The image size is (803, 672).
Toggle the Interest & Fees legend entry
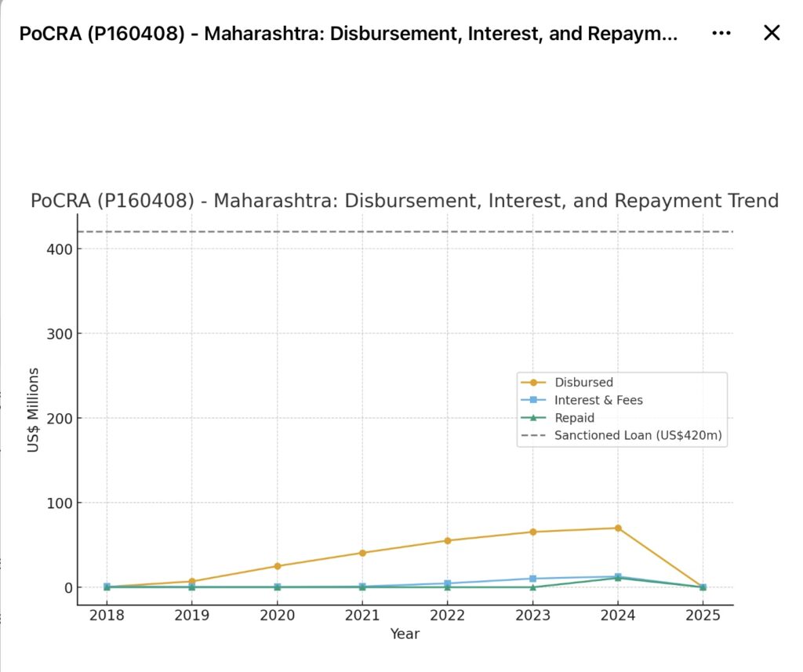598,400
